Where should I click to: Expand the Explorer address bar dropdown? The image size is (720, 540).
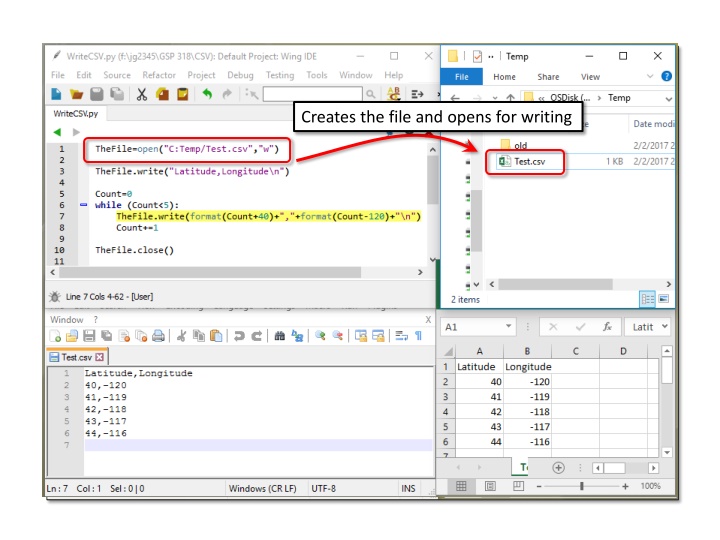point(668,98)
